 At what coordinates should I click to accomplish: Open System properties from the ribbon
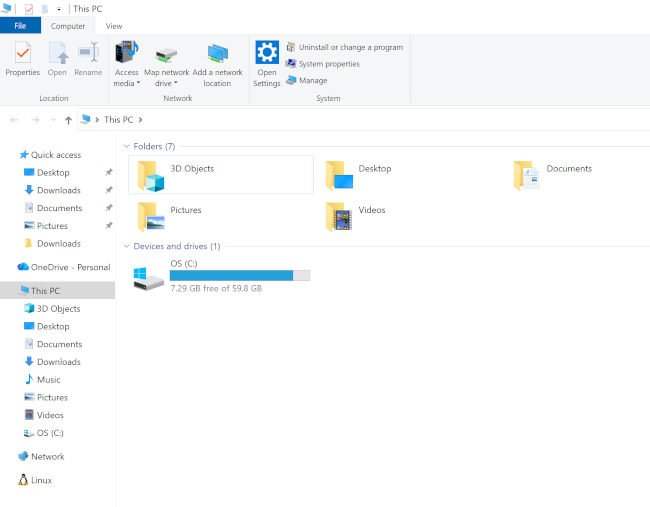click(x=323, y=64)
